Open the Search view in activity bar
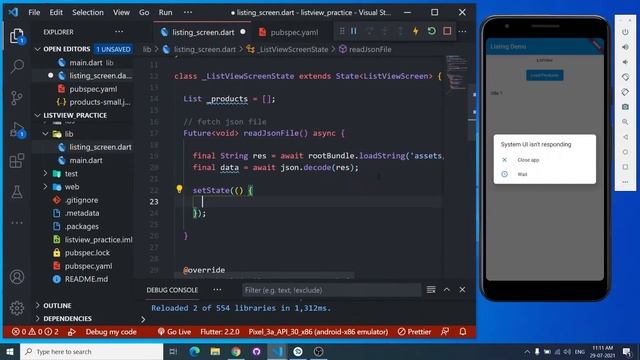The width and height of the screenshot is (640, 360). 17,67
